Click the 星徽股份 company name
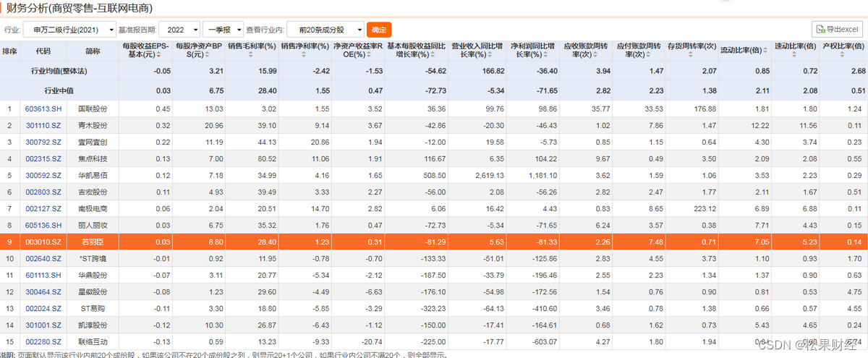This screenshot has width=868, height=358. 93,291
